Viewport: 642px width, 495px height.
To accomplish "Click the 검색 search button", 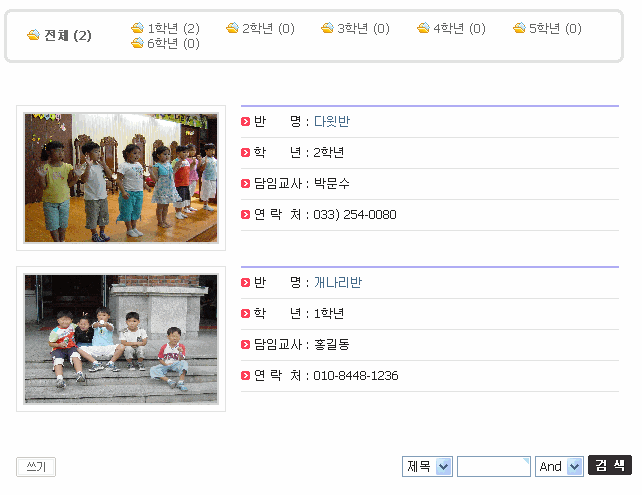I will tap(610, 465).
